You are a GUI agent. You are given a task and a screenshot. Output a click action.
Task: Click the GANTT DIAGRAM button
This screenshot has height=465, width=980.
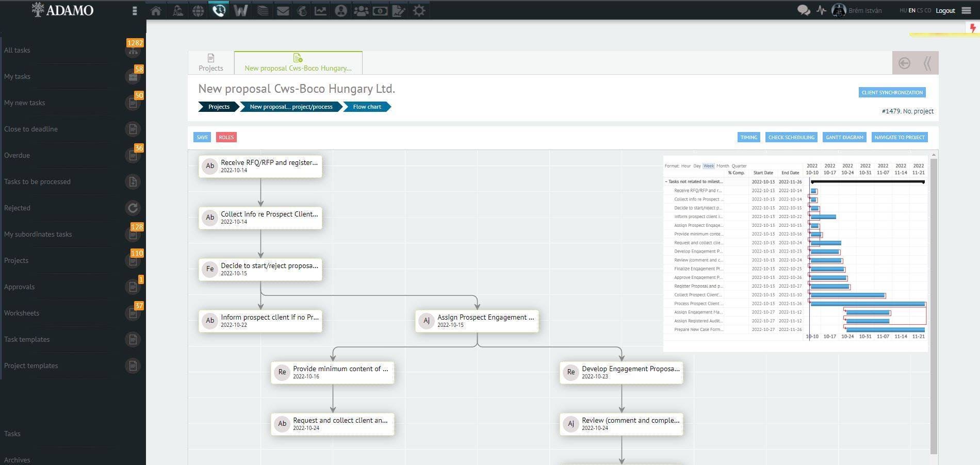[844, 137]
